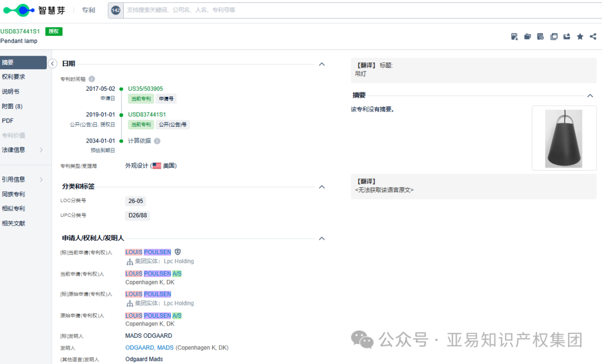Select 专利 in the top menu

[x=88, y=10]
